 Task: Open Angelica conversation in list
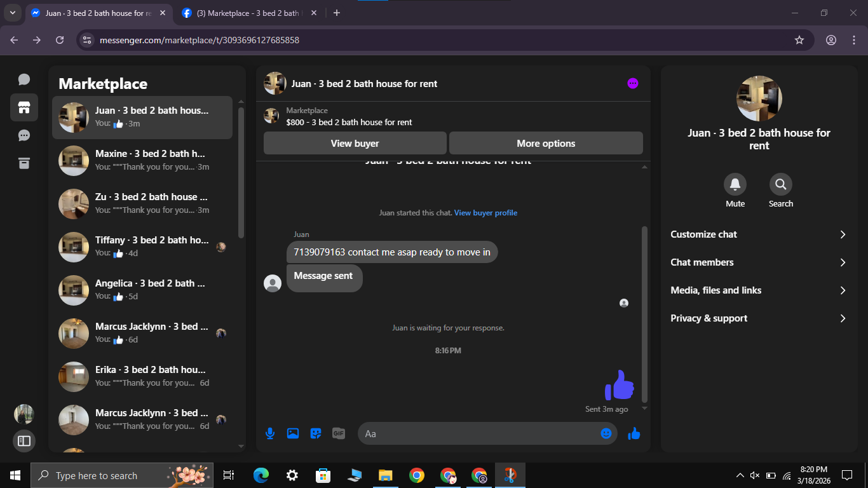tap(142, 290)
